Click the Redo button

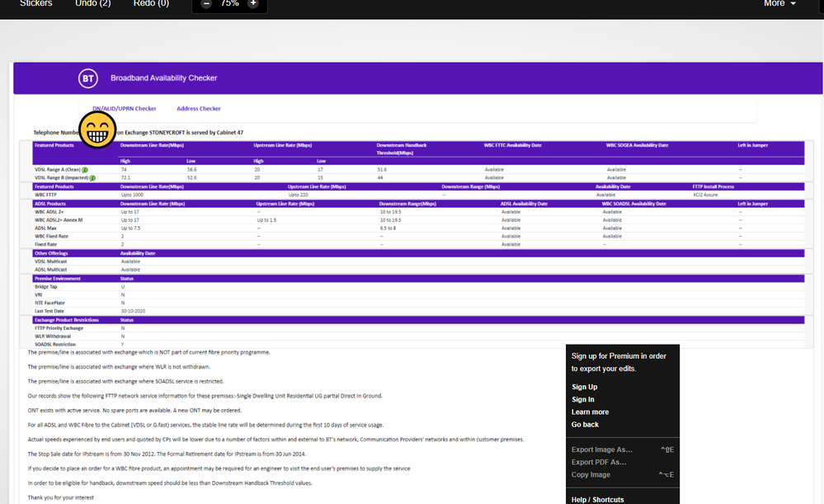click(151, 4)
